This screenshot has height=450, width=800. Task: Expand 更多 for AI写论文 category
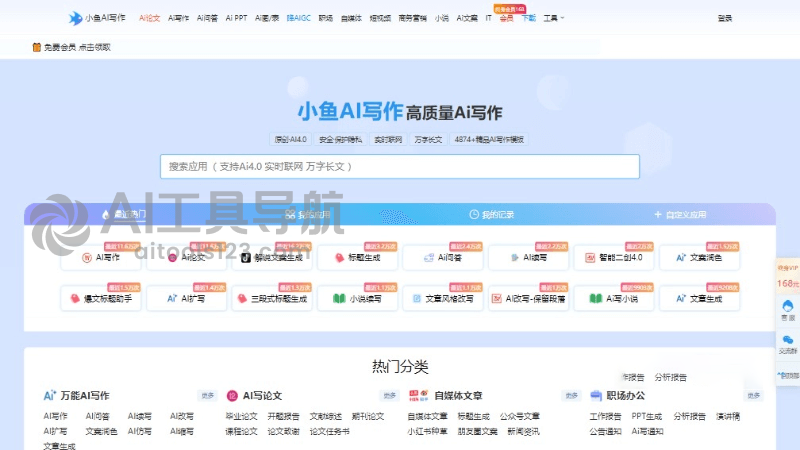[x=389, y=395]
